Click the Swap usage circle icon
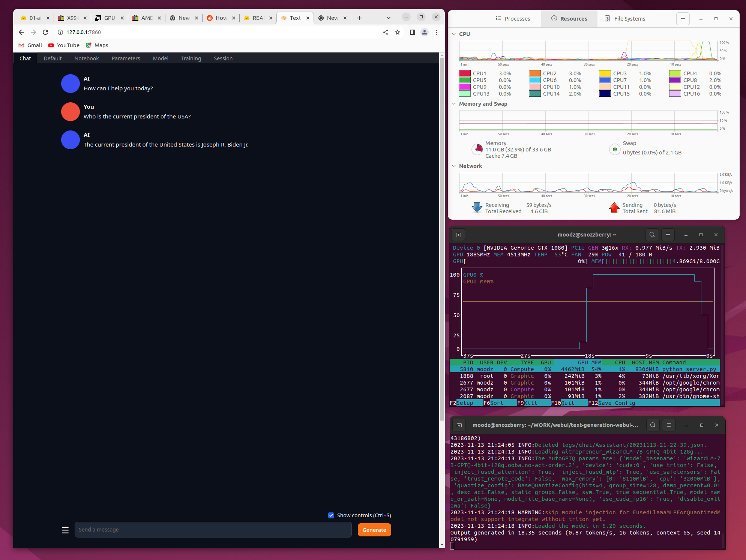Screen dimensions: 746x560 [x=615, y=149]
